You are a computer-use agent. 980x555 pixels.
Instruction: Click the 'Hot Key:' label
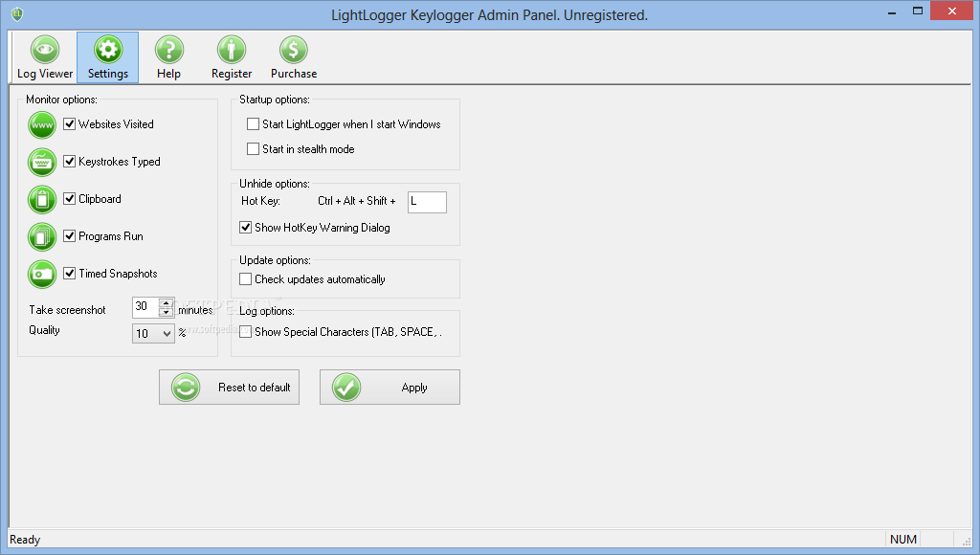[260, 201]
